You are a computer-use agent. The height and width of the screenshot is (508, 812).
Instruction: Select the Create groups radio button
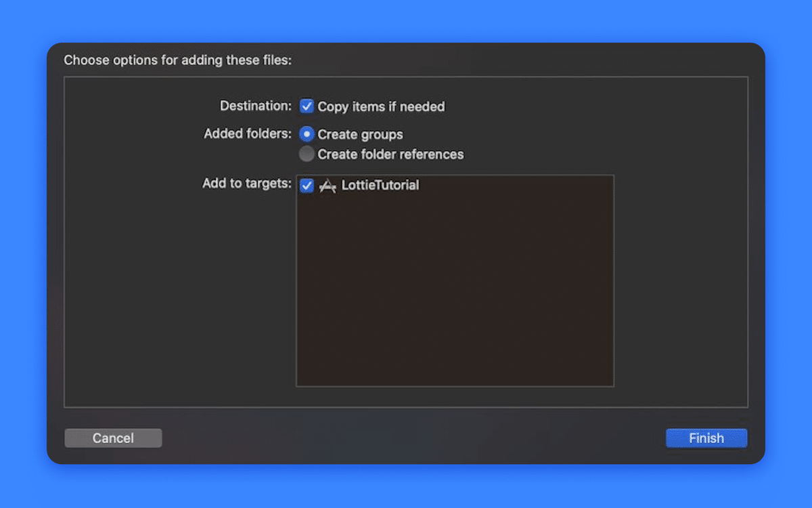click(x=307, y=133)
